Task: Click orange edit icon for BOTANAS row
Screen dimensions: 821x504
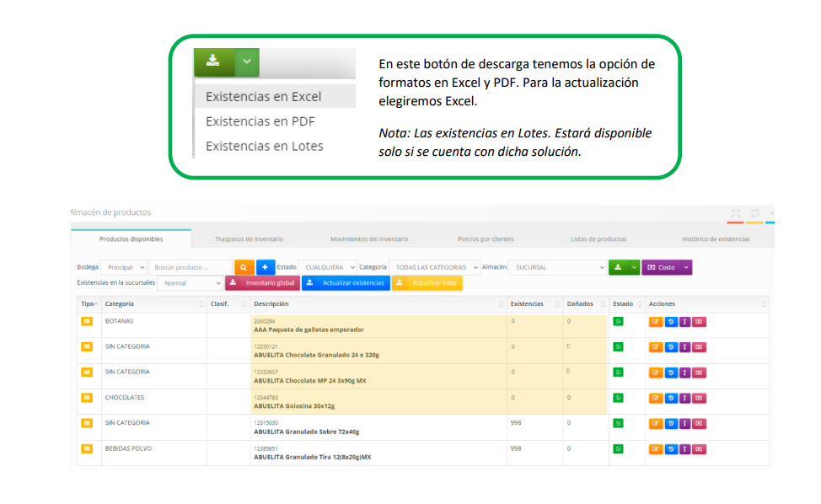Action: [x=656, y=322]
